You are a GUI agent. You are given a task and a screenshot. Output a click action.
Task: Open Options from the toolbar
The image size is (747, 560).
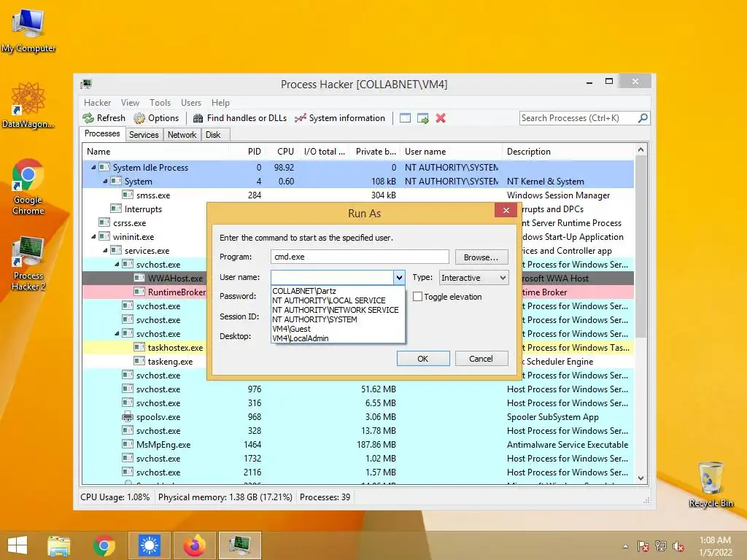[156, 118]
